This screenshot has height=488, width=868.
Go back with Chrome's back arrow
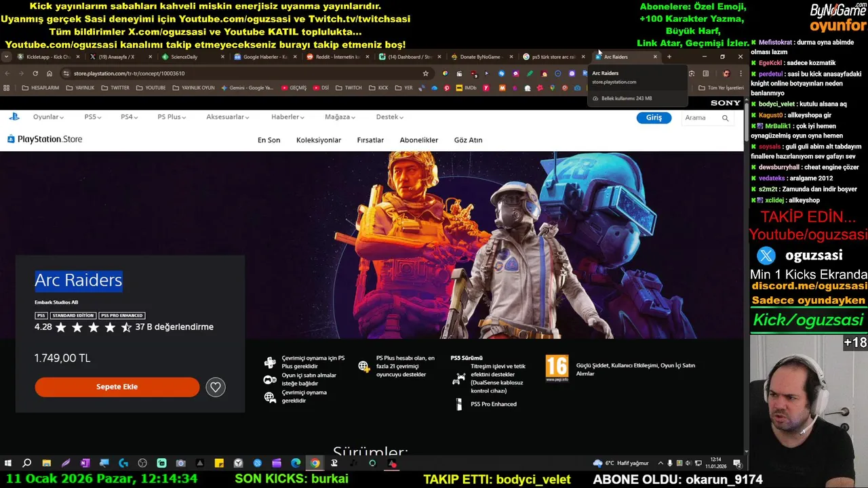pyautogui.click(x=7, y=73)
